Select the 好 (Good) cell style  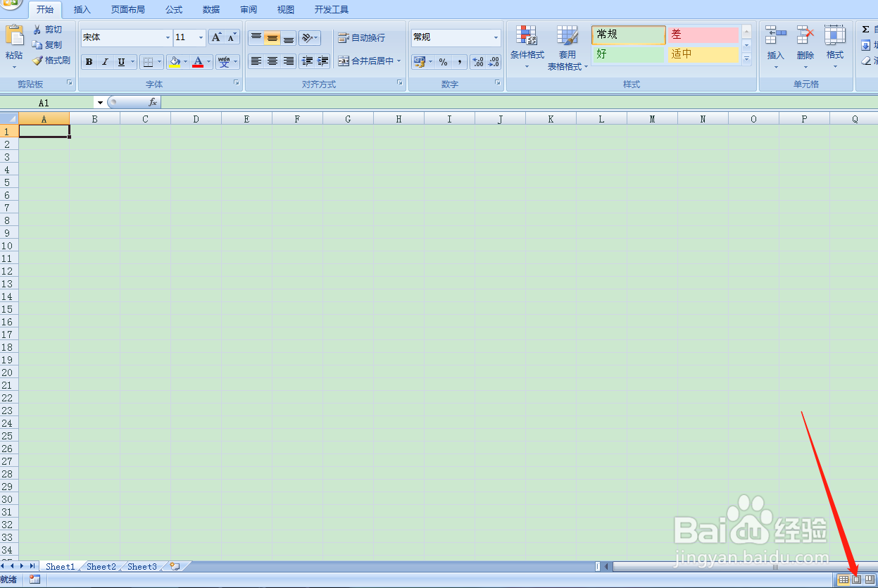(629, 54)
